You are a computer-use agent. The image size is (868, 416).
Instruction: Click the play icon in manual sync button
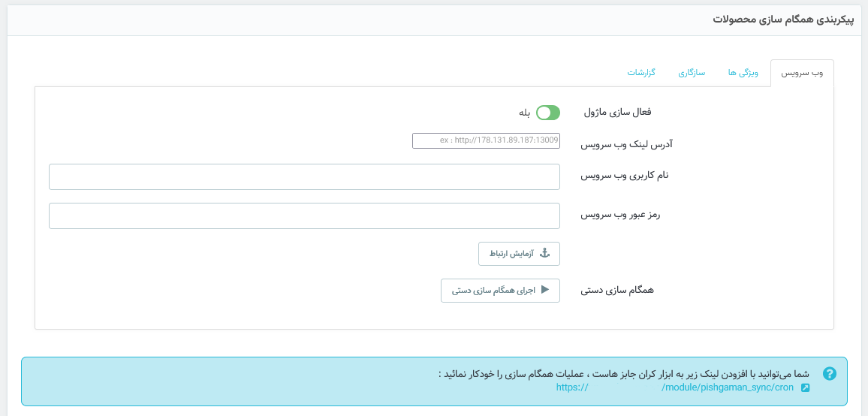[x=544, y=289]
